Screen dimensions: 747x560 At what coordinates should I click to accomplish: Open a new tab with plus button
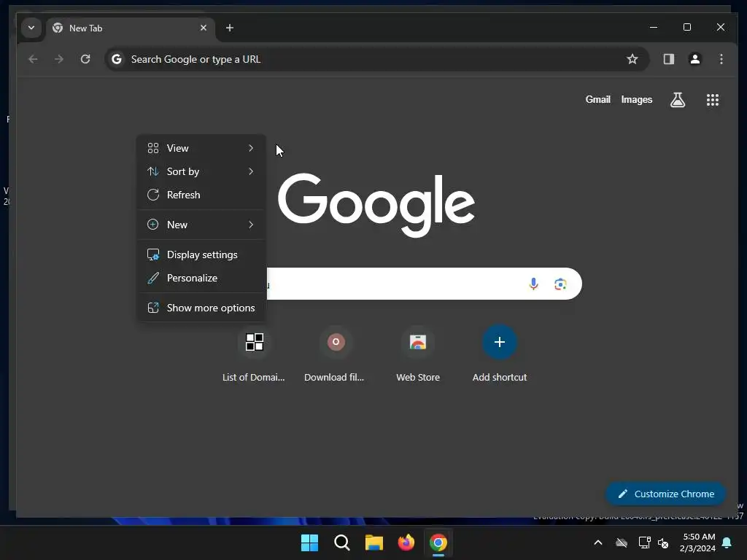(x=230, y=28)
